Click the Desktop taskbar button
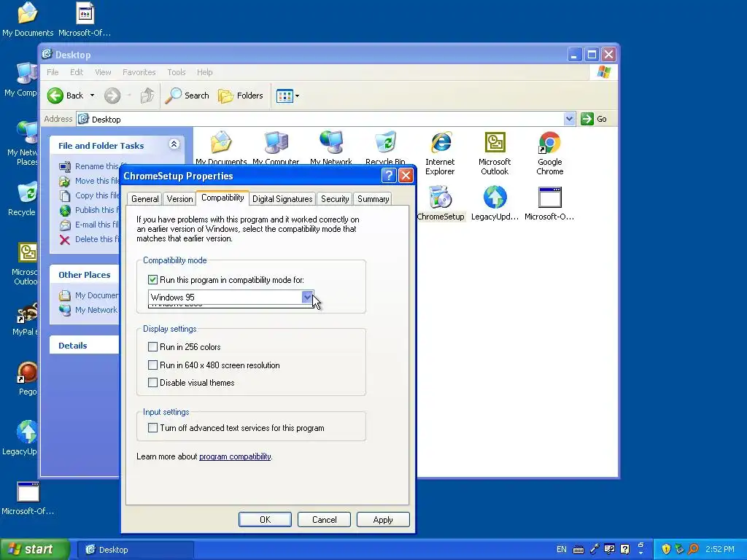This screenshot has width=747, height=560. (x=135, y=550)
